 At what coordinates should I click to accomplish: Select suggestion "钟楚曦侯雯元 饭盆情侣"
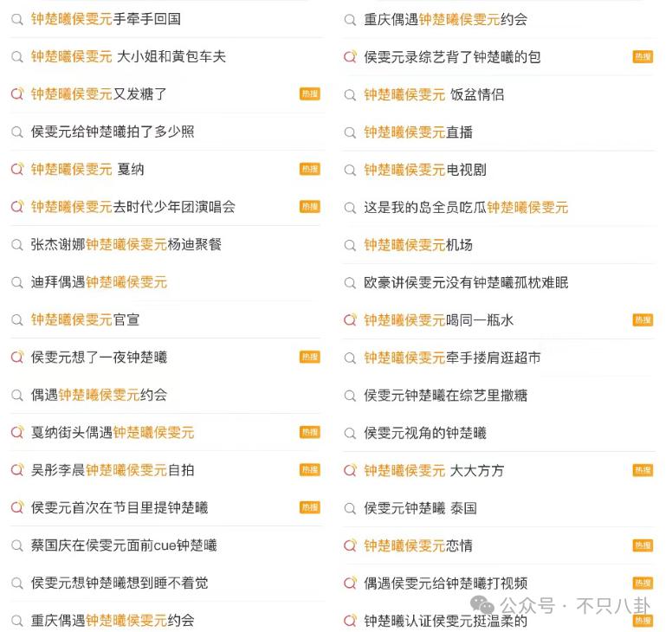pyautogui.click(x=434, y=94)
